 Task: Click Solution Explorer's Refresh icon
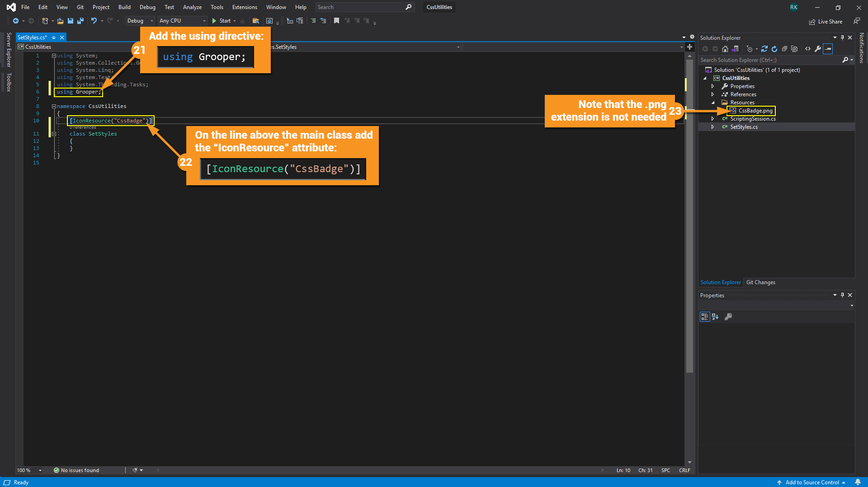(x=774, y=49)
